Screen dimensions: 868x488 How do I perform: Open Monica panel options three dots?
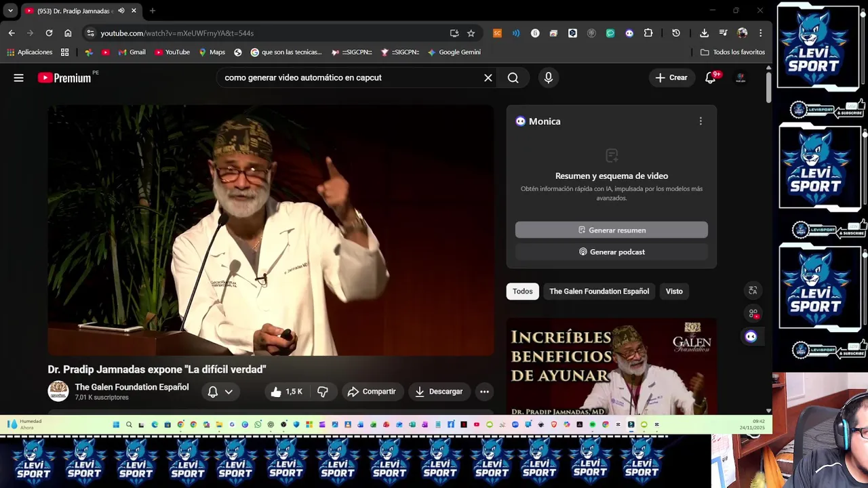701,121
